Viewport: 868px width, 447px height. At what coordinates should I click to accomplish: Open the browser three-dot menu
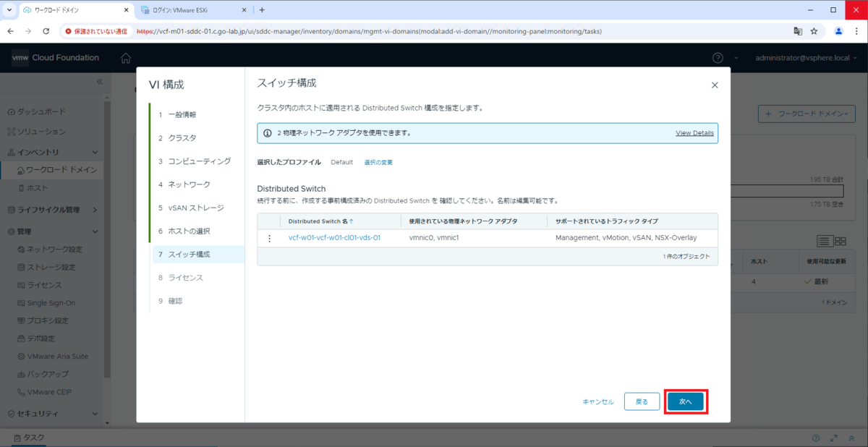pyautogui.click(x=856, y=31)
